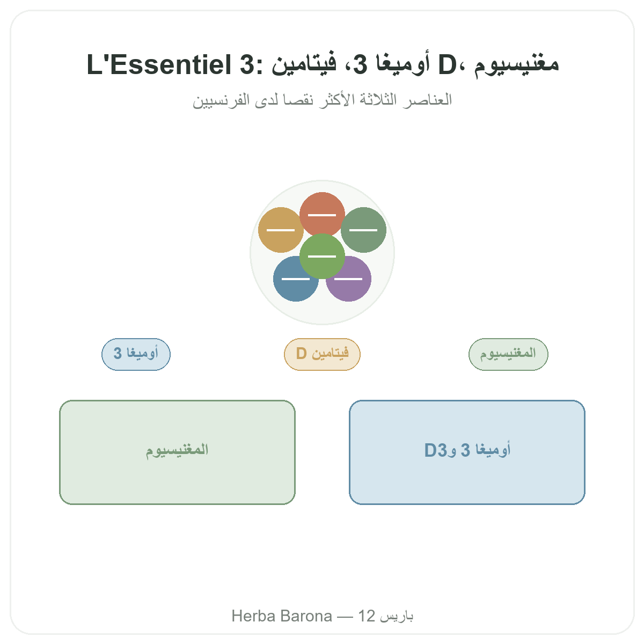644x644 pixels.
Task: Click the gray Arabic subtitle line
Action: coord(322,100)
